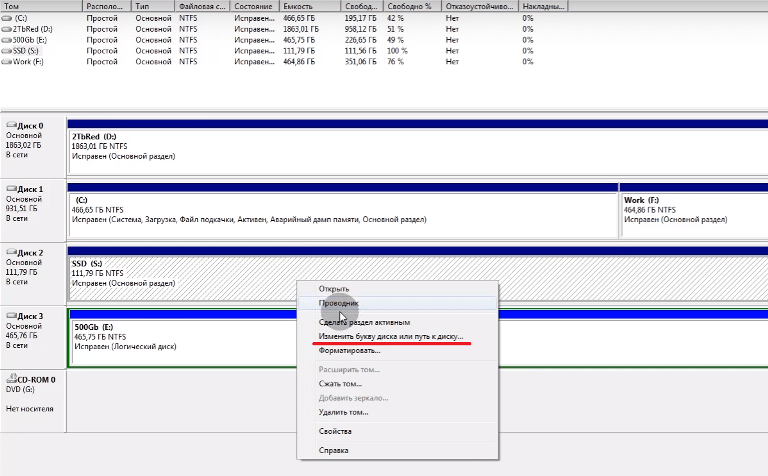
Task: Select 'Проводник' in the context menu
Action: [x=338, y=303]
